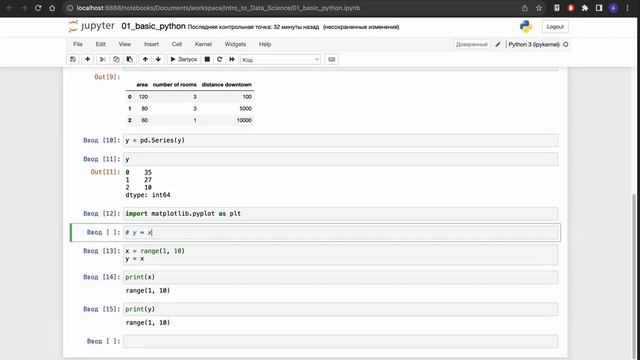Click the Доверенный trusted notebook button
640x360 pixels.
471,44
